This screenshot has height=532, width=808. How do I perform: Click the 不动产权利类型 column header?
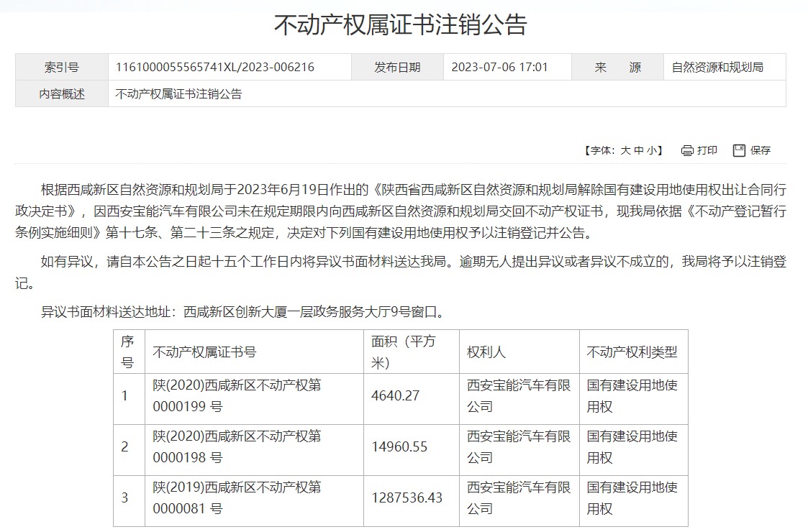(634, 352)
